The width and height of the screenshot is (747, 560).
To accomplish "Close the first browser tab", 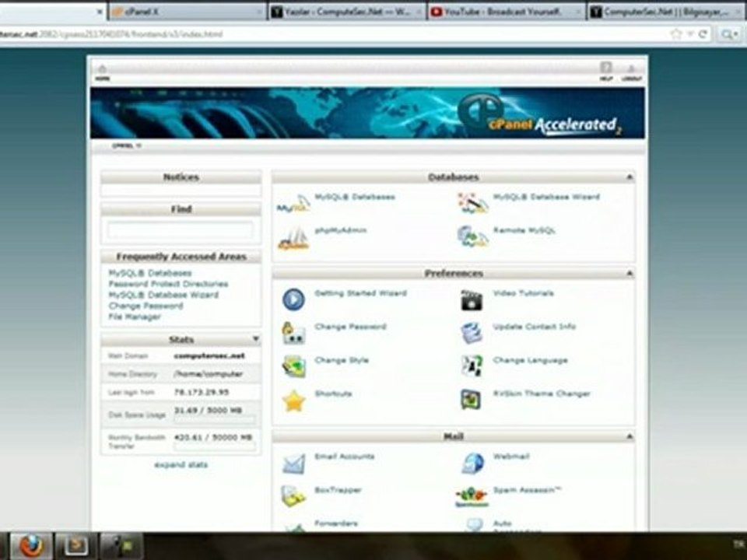I will (x=99, y=12).
